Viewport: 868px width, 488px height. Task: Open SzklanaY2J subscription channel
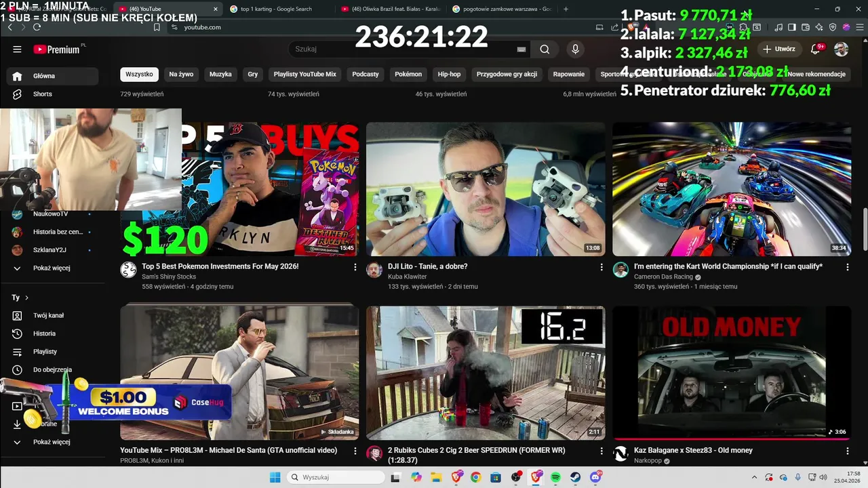52,250
